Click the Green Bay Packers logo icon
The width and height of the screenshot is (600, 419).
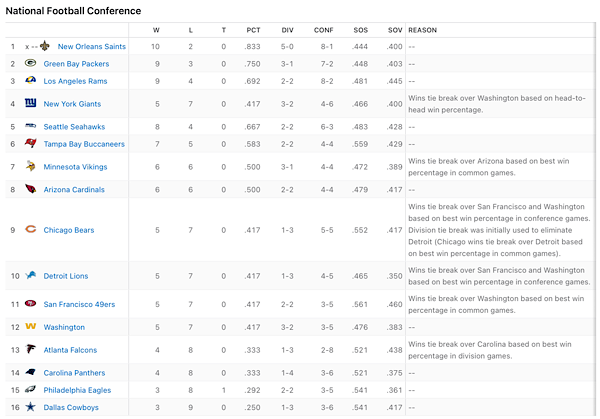[31, 63]
